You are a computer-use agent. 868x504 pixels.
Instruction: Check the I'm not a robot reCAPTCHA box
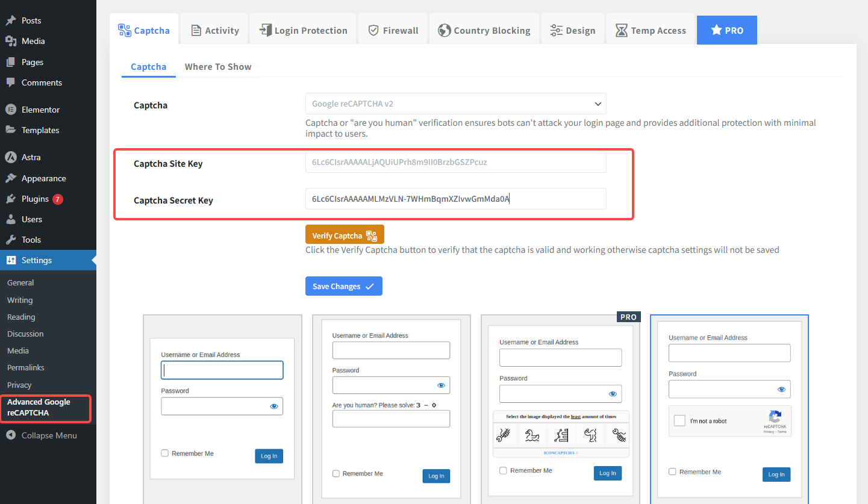(679, 421)
